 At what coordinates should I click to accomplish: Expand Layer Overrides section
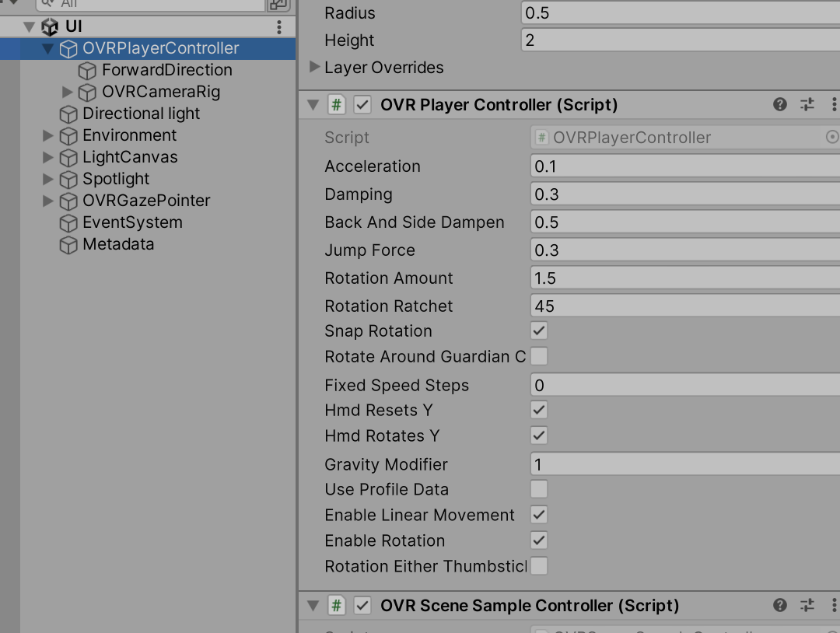click(x=314, y=67)
